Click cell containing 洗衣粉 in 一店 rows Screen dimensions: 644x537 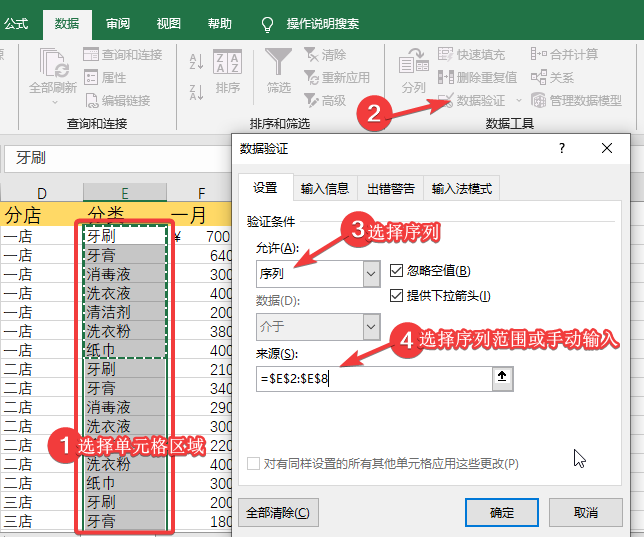[125, 331]
